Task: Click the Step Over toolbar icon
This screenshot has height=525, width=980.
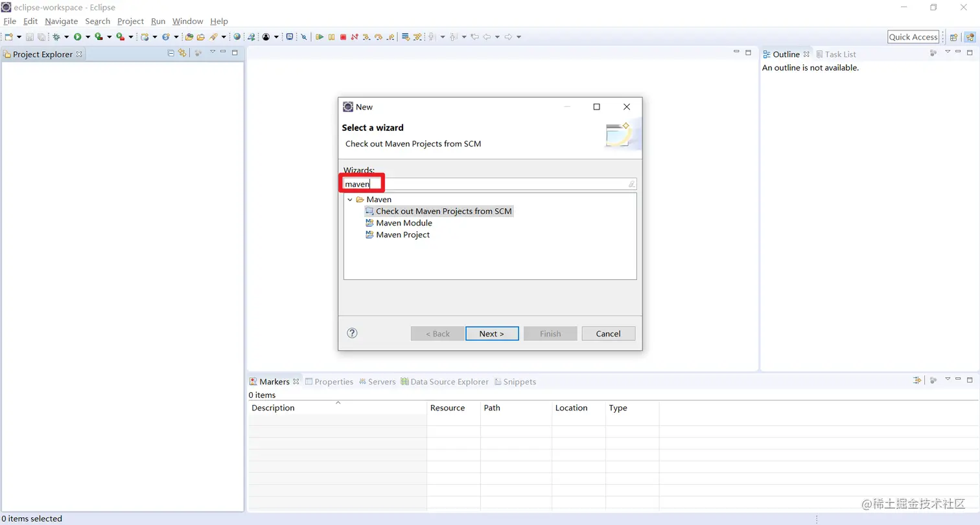Action: [379, 37]
